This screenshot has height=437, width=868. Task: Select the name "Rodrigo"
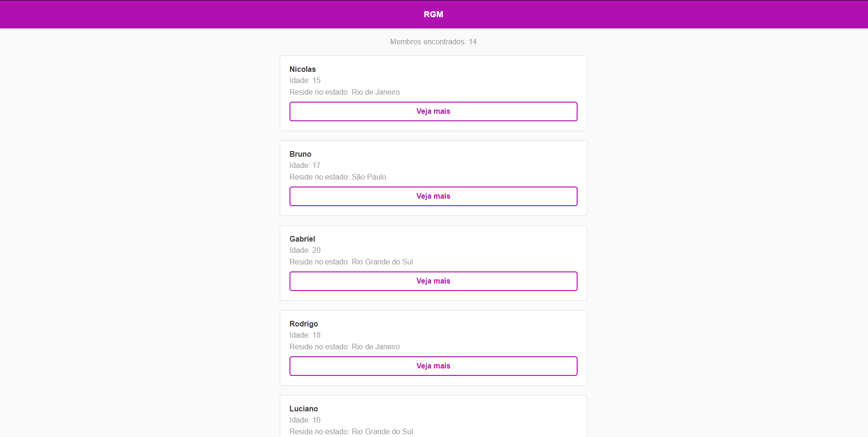click(303, 324)
